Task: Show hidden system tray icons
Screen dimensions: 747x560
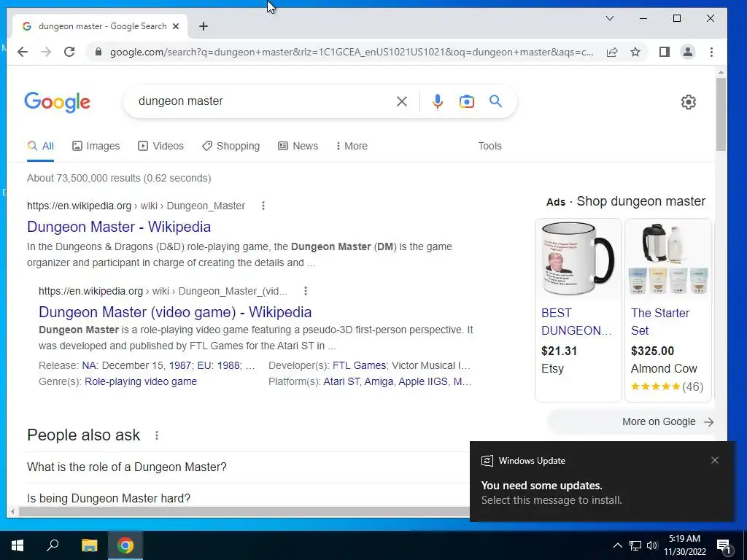Action: (x=617, y=545)
